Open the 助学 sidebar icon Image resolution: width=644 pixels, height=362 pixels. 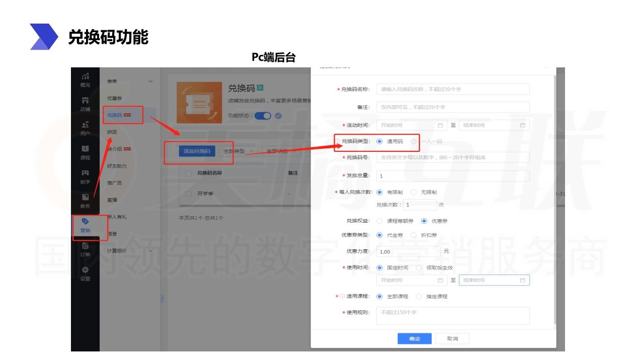click(85, 172)
